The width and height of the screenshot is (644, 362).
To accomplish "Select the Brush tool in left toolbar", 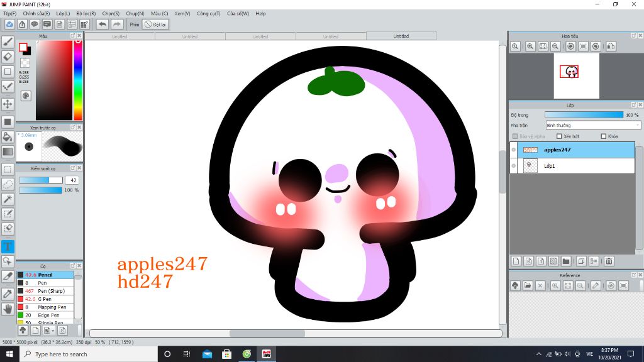I will (8, 42).
